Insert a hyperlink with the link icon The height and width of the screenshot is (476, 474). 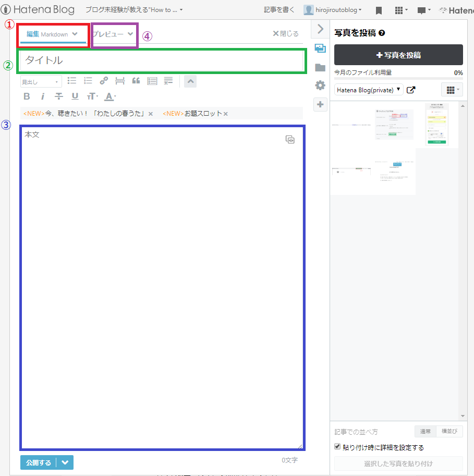(x=103, y=81)
